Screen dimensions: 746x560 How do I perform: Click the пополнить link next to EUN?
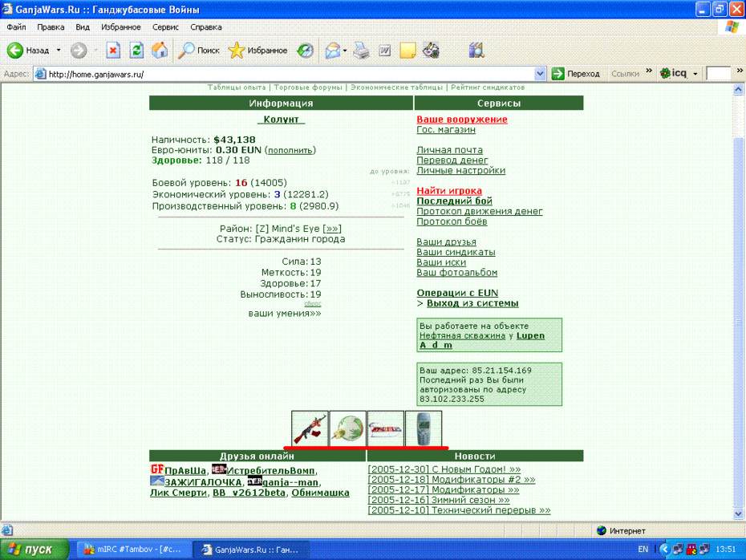click(290, 150)
